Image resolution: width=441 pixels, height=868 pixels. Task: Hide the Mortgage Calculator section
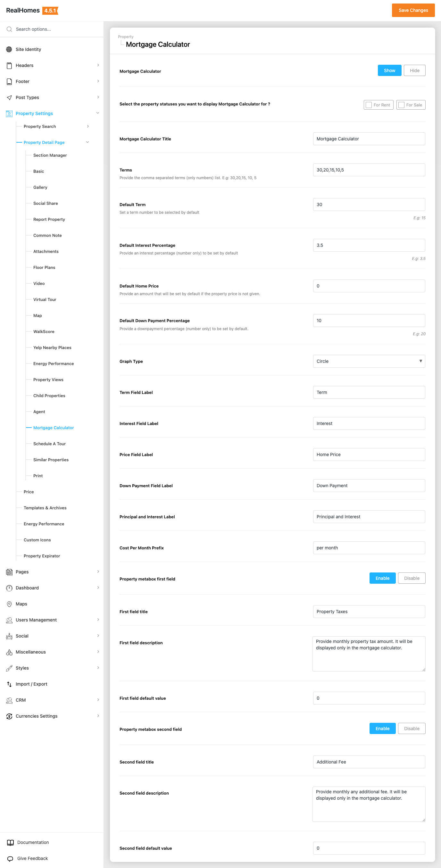pyautogui.click(x=414, y=71)
